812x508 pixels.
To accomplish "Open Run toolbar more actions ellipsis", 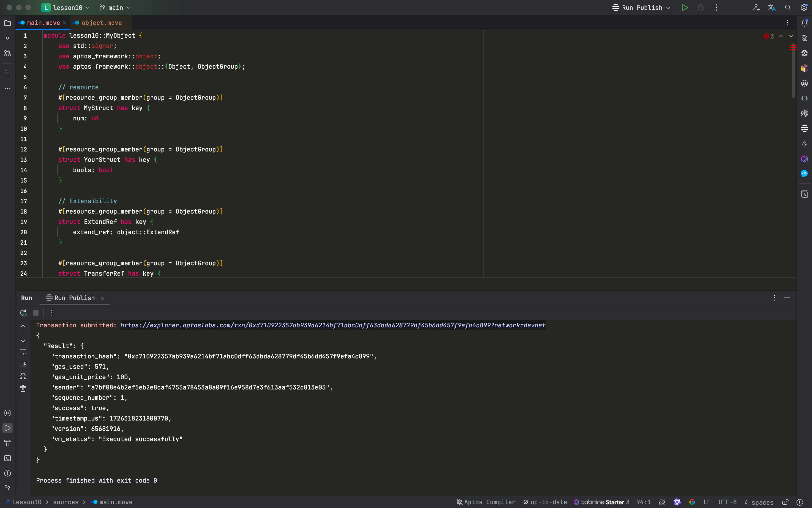I will [51, 313].
